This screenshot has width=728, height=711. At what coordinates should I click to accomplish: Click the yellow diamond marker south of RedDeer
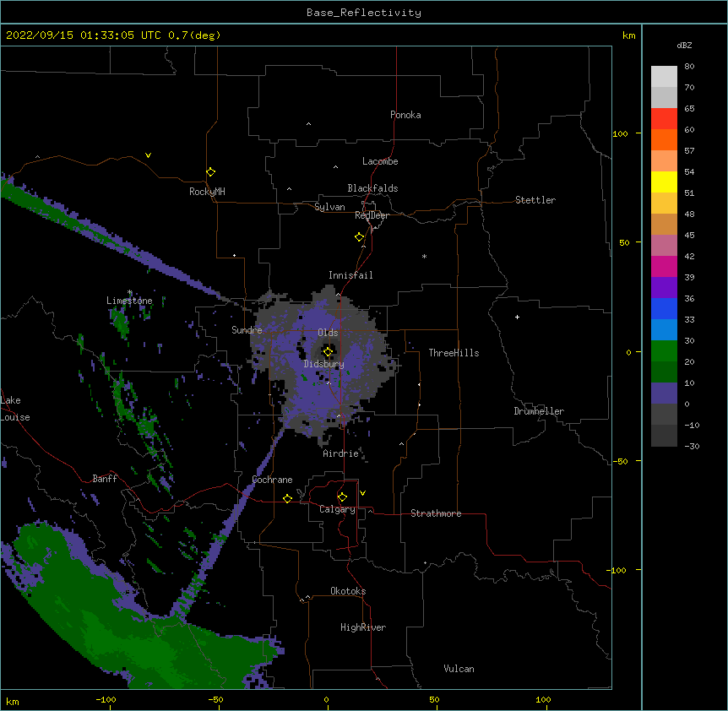click(359, 237)
